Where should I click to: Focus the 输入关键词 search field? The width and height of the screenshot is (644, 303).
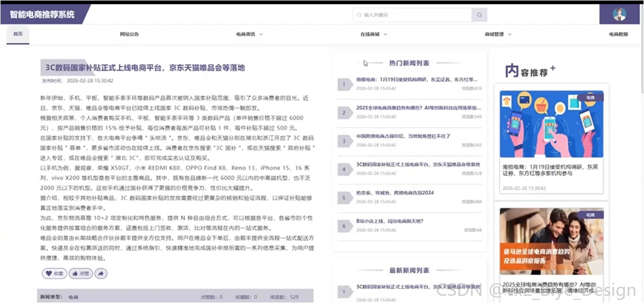click(413, 15)
